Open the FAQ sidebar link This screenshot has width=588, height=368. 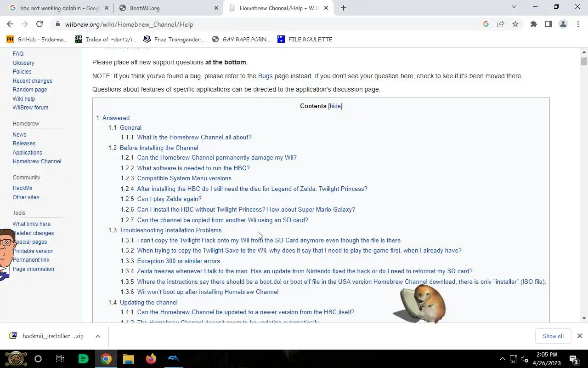[18, 54]
